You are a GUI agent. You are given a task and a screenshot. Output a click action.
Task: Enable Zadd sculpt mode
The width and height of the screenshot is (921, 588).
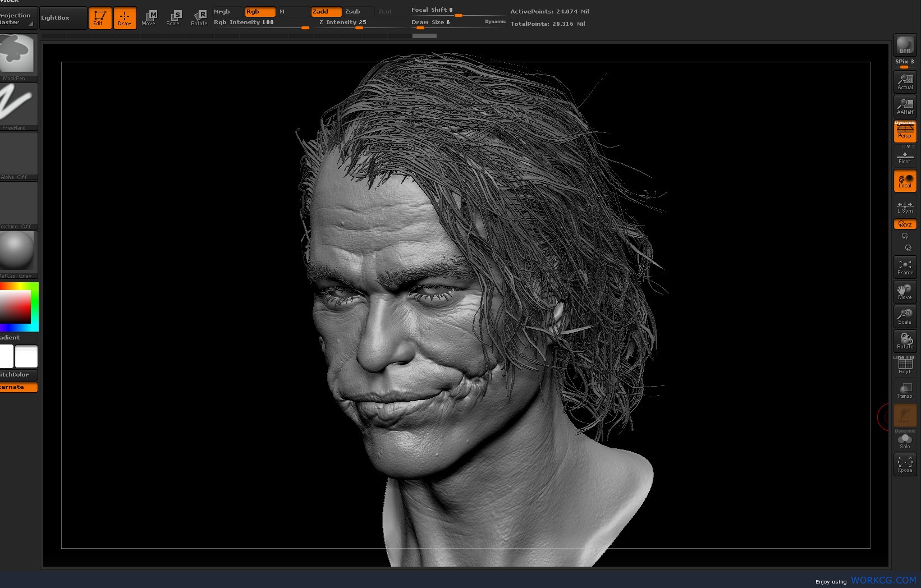pyautogui.click(x=326, y=11)
